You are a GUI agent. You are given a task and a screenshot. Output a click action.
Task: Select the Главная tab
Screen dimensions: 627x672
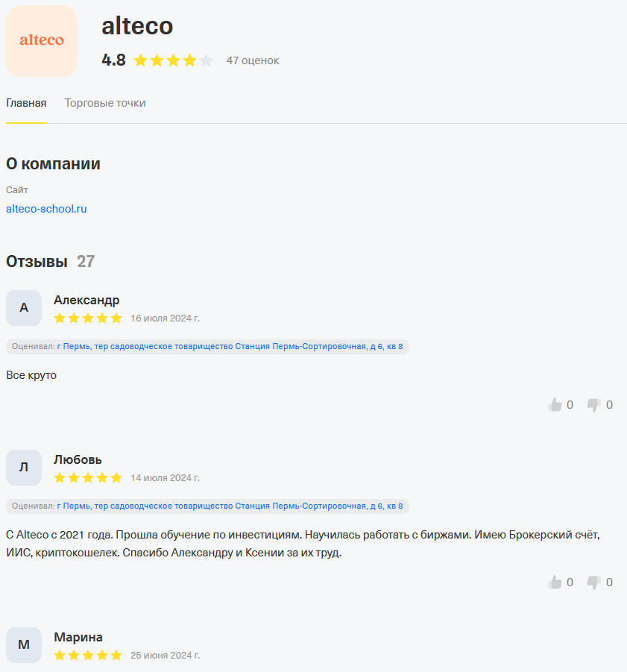click(x=26, y=103)
